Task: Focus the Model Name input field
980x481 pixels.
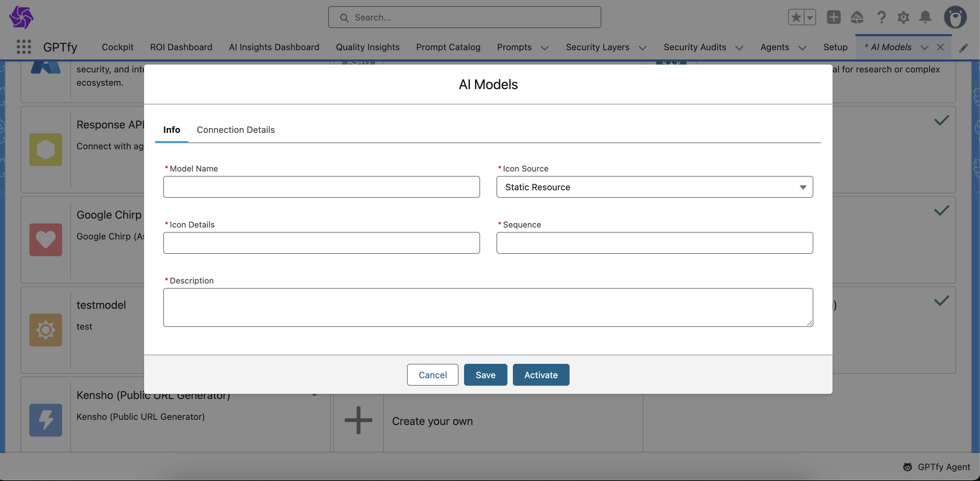Action: [321, 187]
